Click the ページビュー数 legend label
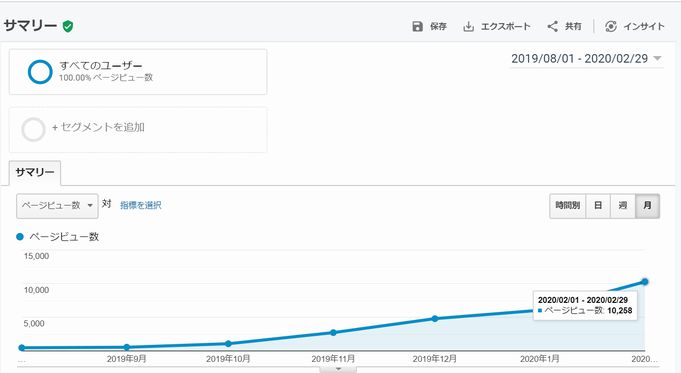 [x=64, y=237]
